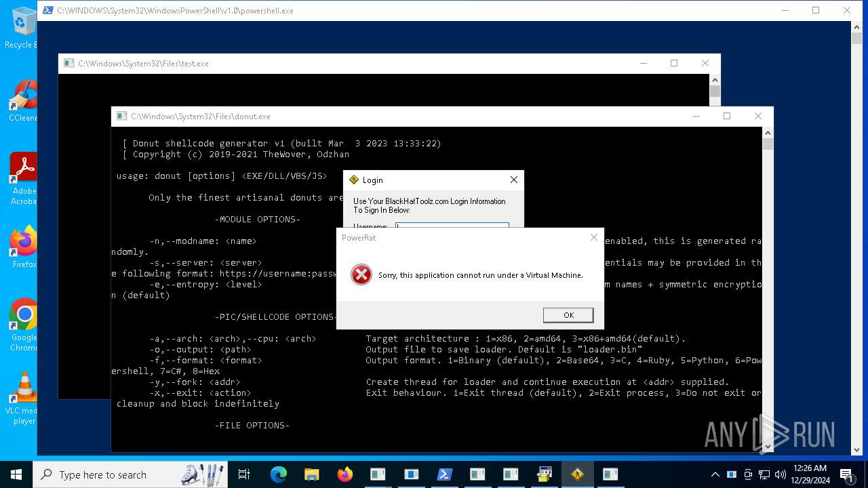Image resolution: width=868 pixels, height=488 pixels.
Task: Close the powershell.exe window
Action: tap(847, 10)
